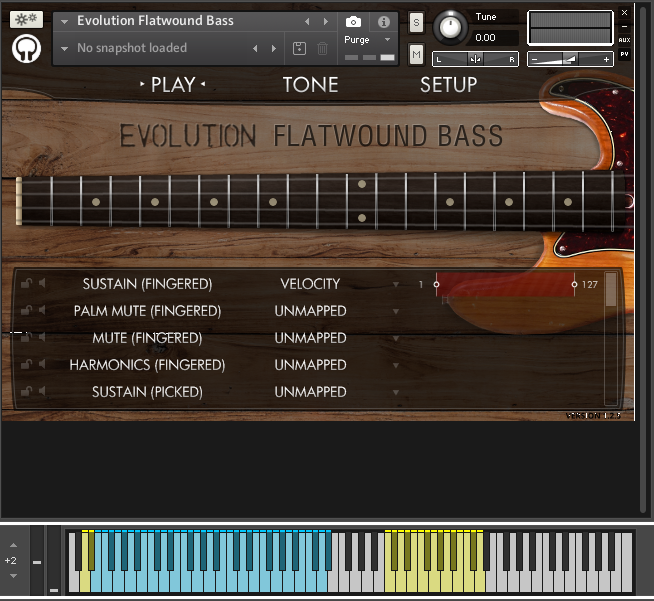Click speaker icon for Mute (Fingered)

42,337
